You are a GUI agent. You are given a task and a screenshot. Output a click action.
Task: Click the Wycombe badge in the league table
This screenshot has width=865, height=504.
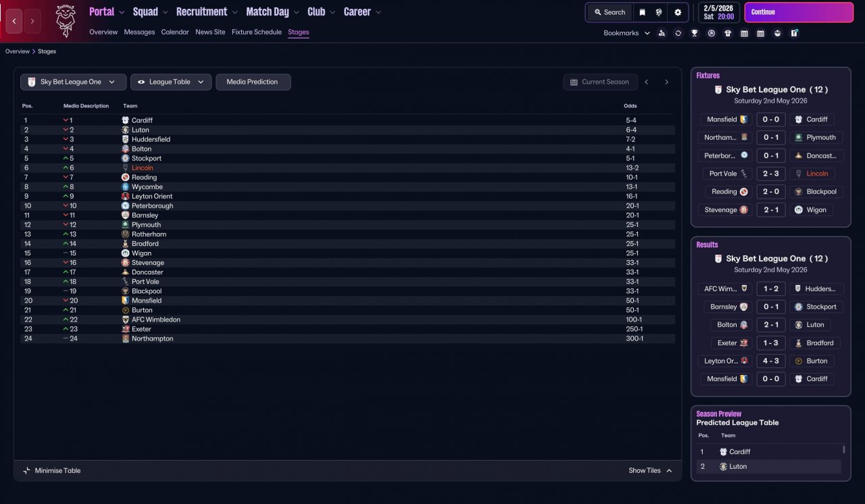(x=125, y=186)
